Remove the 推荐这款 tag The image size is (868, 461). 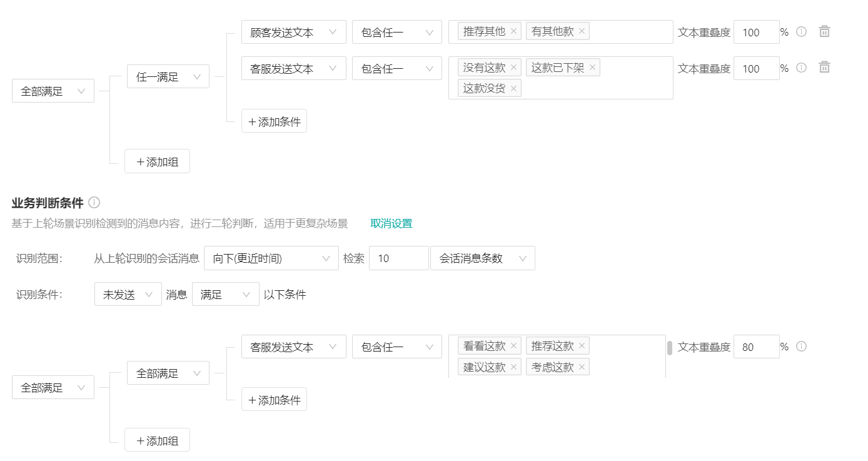582,345
